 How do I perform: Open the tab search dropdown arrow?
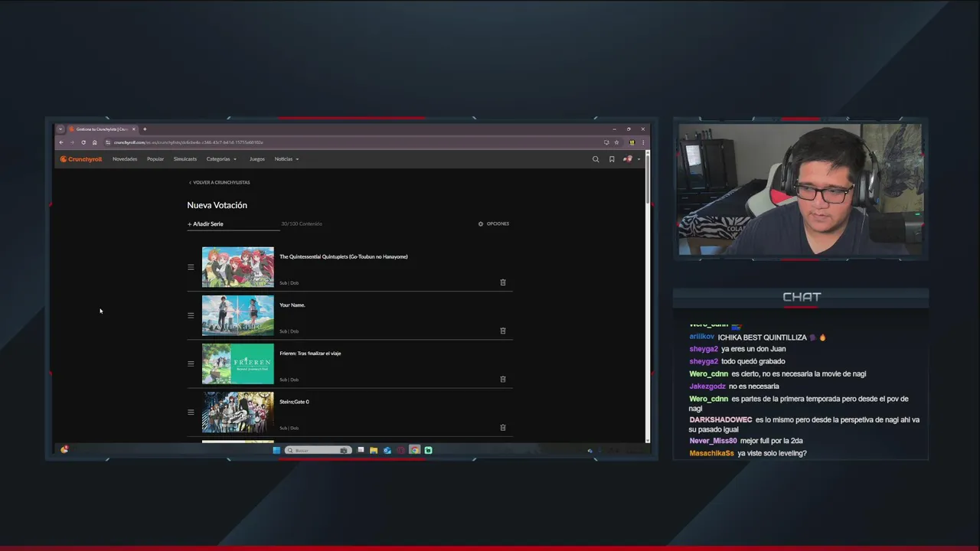60,129
